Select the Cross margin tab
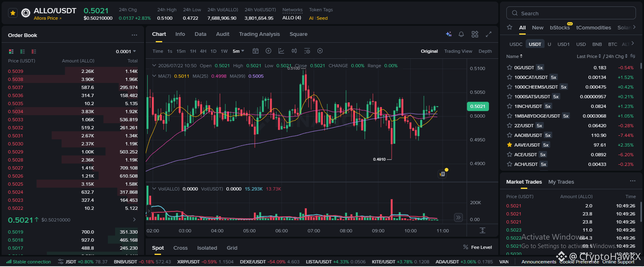This screenshot has height=267, width=644. point(180,248)
